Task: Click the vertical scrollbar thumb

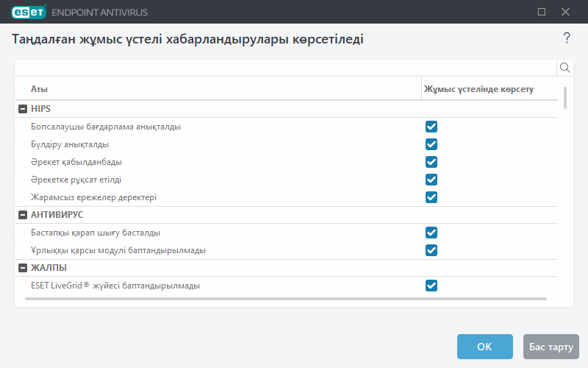Action: tap(564, 98)
